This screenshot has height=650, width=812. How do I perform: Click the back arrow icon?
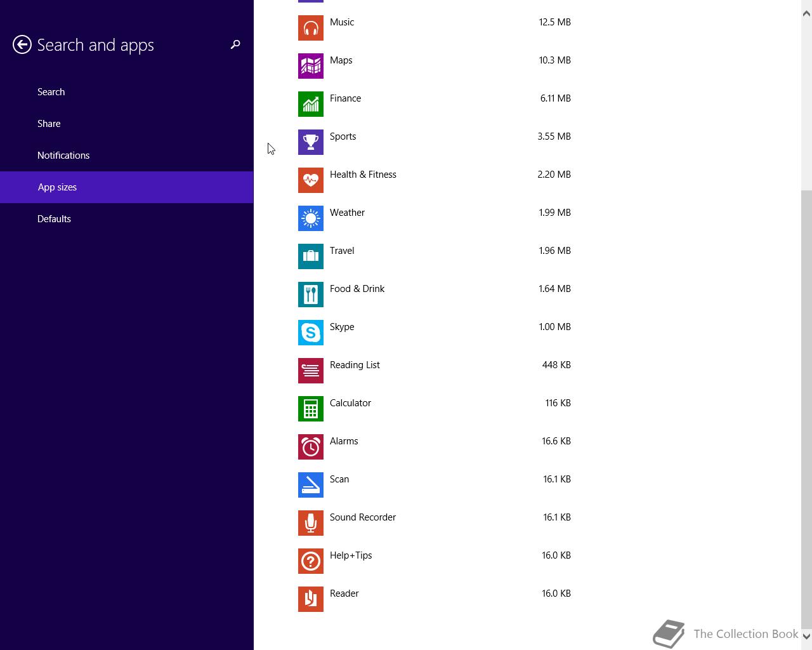(x=22, y=44)
